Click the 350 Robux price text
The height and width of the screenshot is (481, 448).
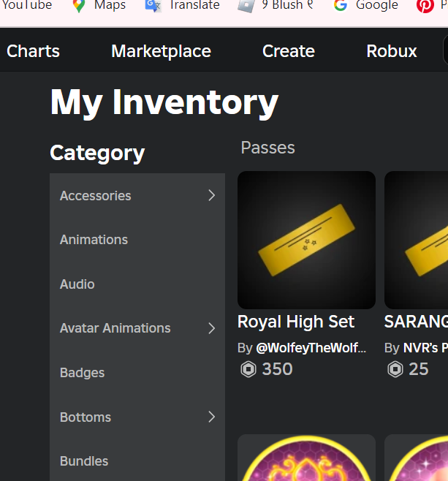click(x=277, y=369)
